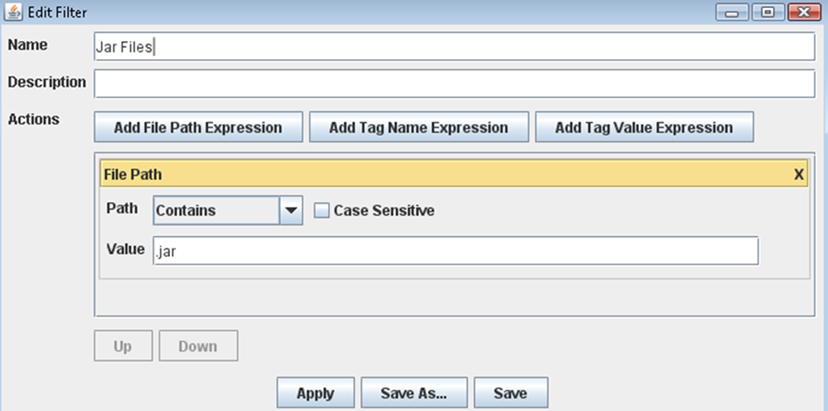Screen dimensions: 828x411
Task: Maximize the Edit Filter window
Action: click(x=768, y=12)
